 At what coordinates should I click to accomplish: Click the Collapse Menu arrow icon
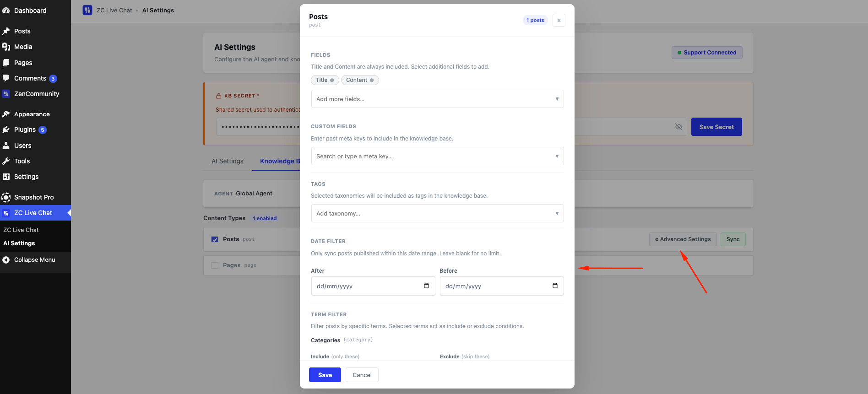click(x=6, y=259)
